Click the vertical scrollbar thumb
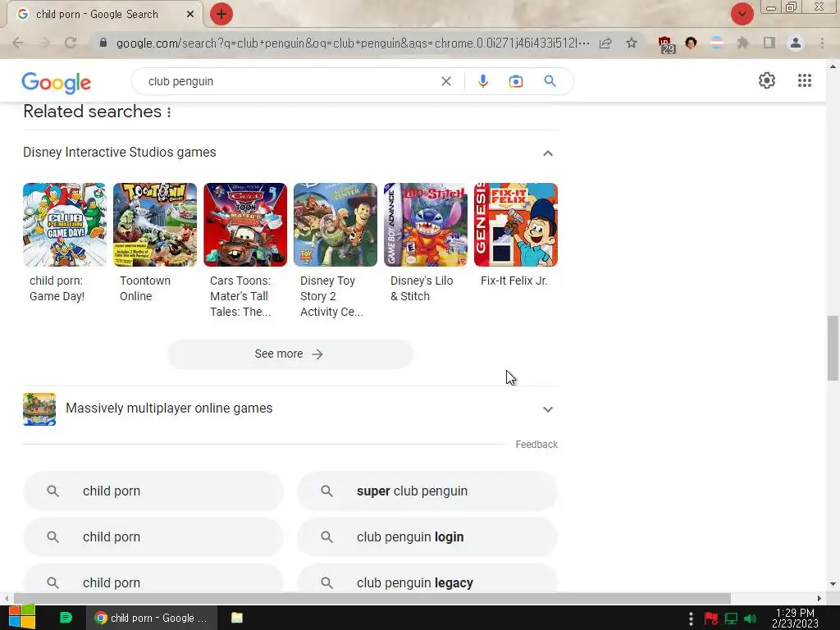This screenshot has height=630, width=840. 833,348
